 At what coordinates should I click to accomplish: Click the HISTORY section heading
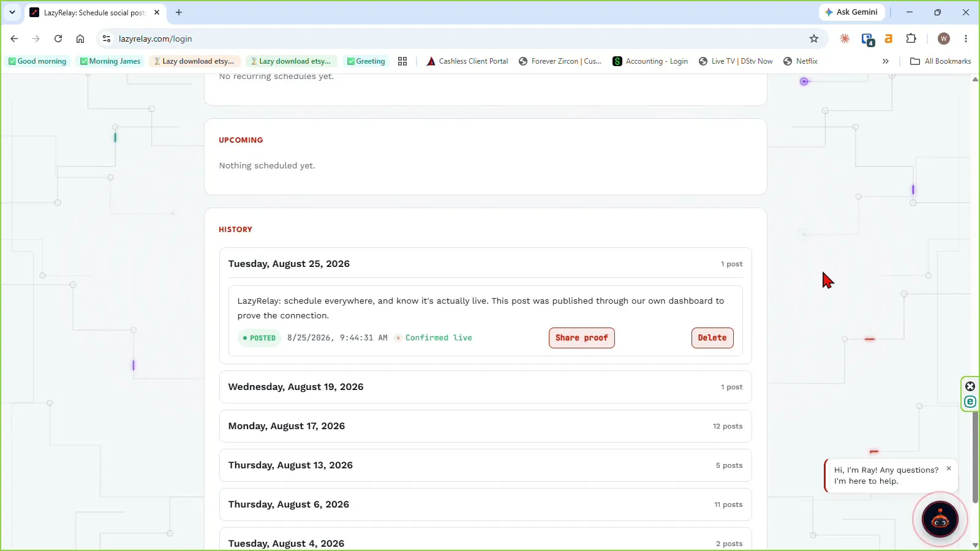(x=235, y=230)
